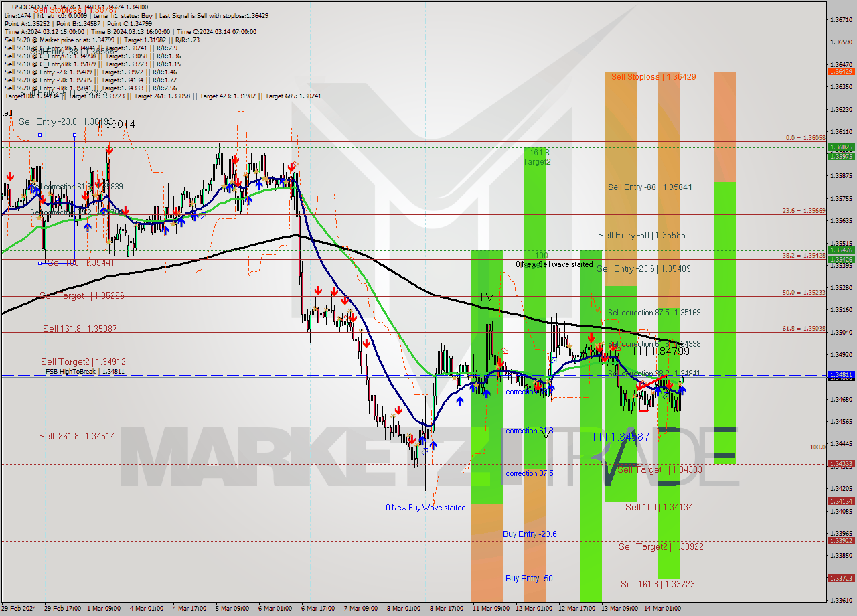Image resolution: width=857 pixels, height=616 pixels.
Task: Click the 'Sell Entry -23.6 | 1.36014' label
Action: tap(77, 123)
